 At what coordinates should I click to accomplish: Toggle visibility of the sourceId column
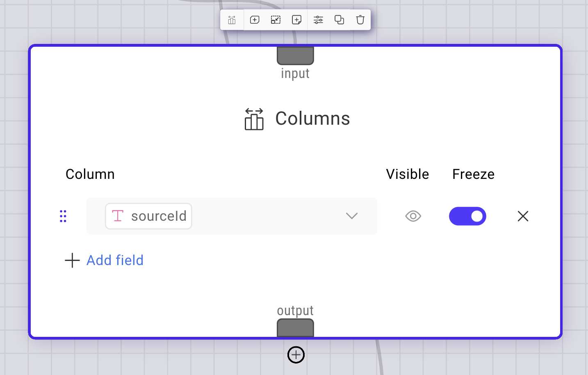413,216
